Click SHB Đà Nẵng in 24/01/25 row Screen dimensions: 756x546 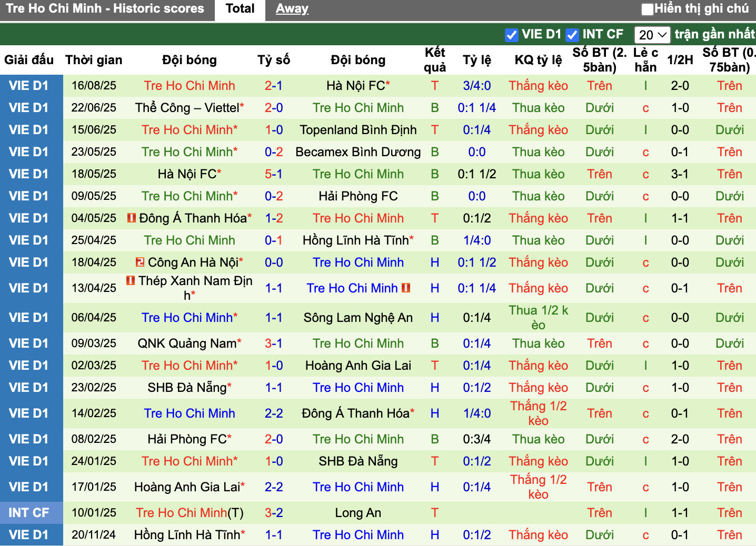(358, 461)
